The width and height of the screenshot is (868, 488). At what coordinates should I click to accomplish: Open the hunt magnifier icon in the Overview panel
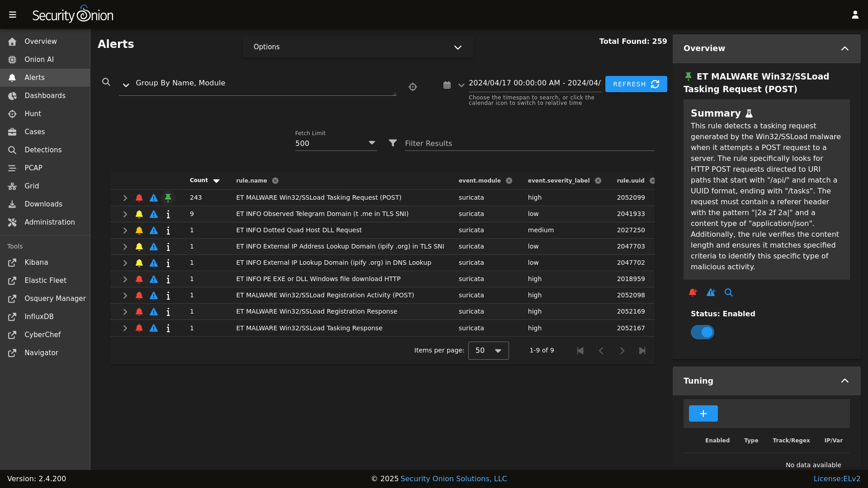click(728, 292)
